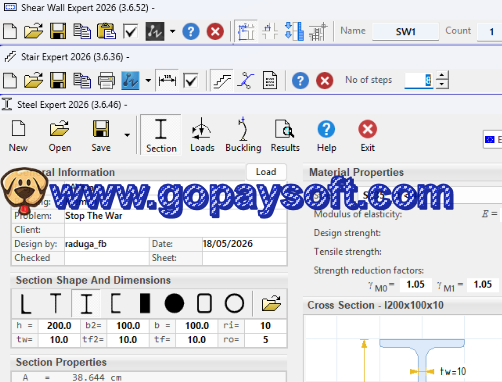Expand dropdown beside Stair Expert diagram icon
This screenshot has height=382, width=502.
coord(148,80)
